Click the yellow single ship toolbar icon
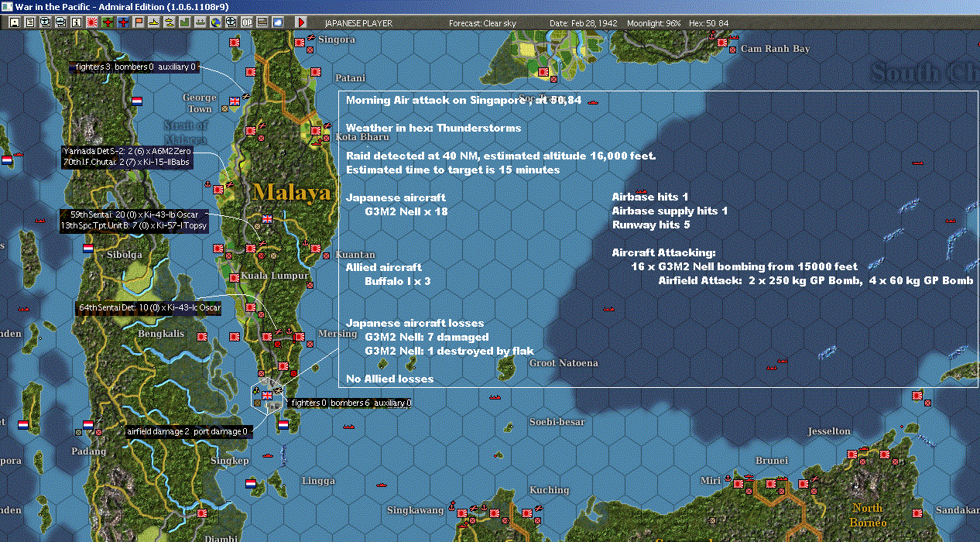Viewport: 980px width, 542px height. 154,22
